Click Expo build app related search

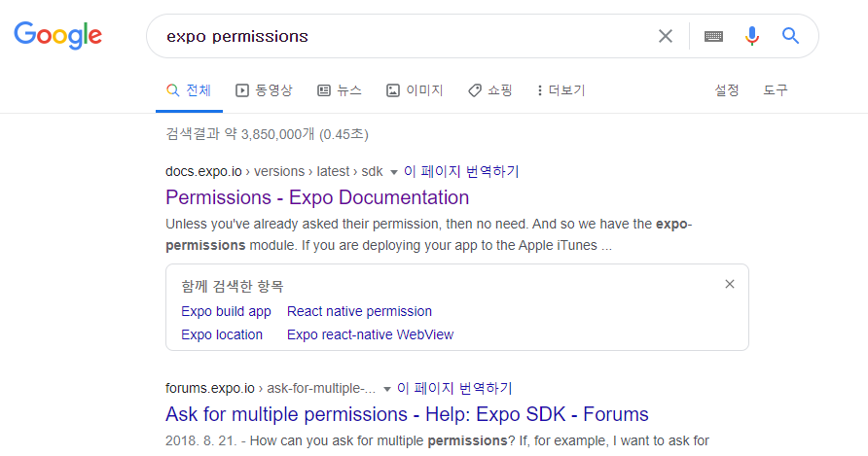coord(226,311)
